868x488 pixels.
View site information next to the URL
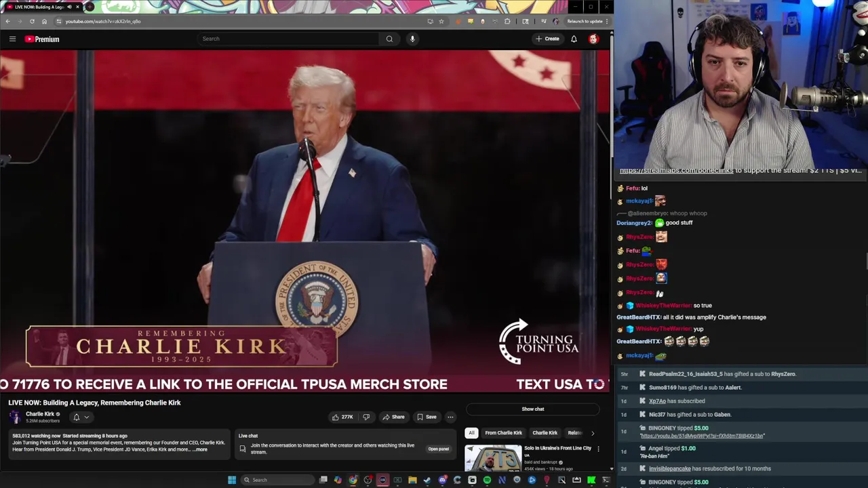[59, 21]
